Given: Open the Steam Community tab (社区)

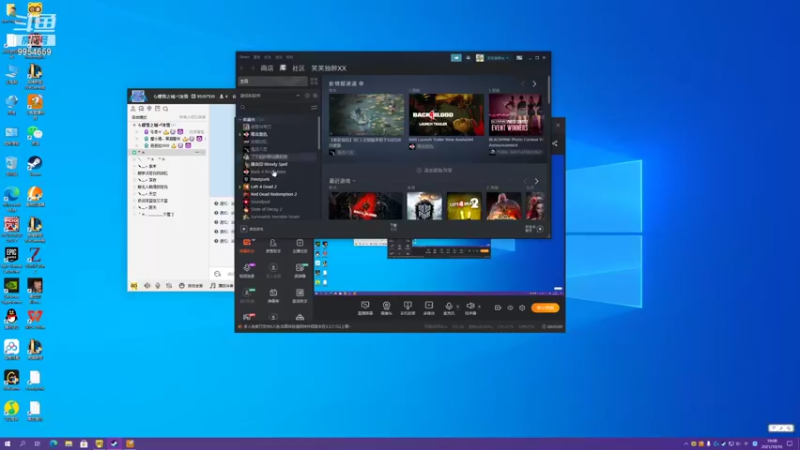Looking at the screenshot, I should pos(298,68).
